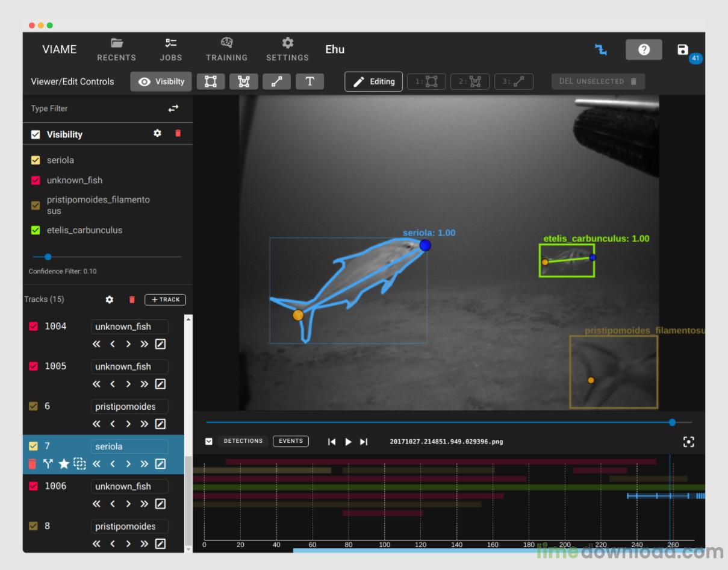Open the track 6 pristipomoides type dropdown

[x=129, y=407]
